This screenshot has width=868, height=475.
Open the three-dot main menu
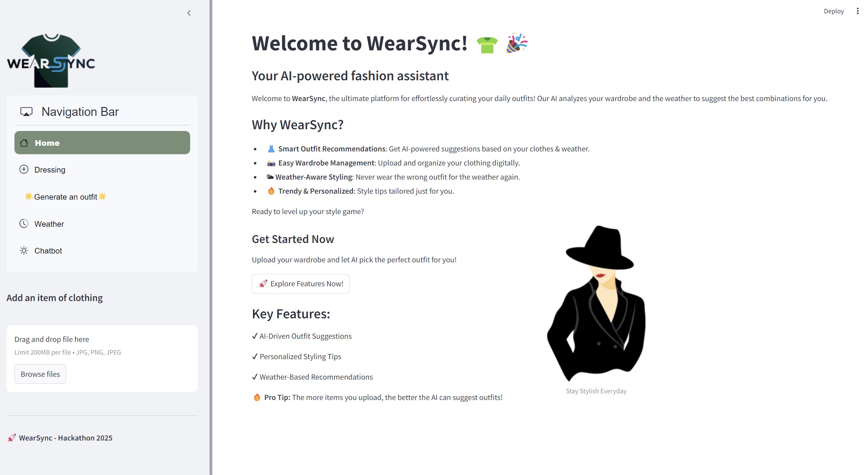857,11
